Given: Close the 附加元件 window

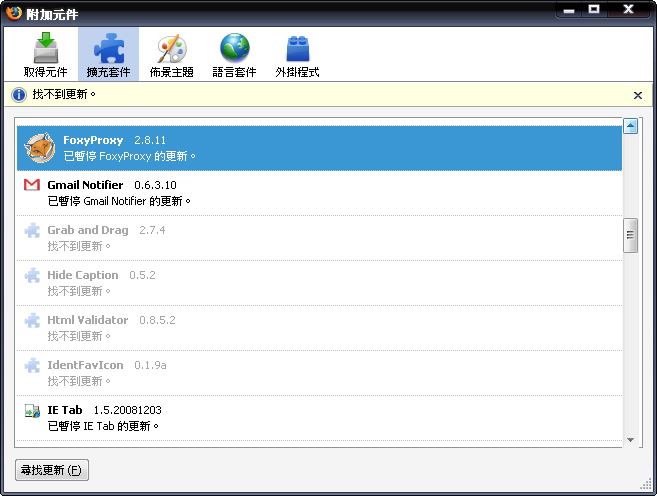Looking at the screenshot, I should click(628, 10).
